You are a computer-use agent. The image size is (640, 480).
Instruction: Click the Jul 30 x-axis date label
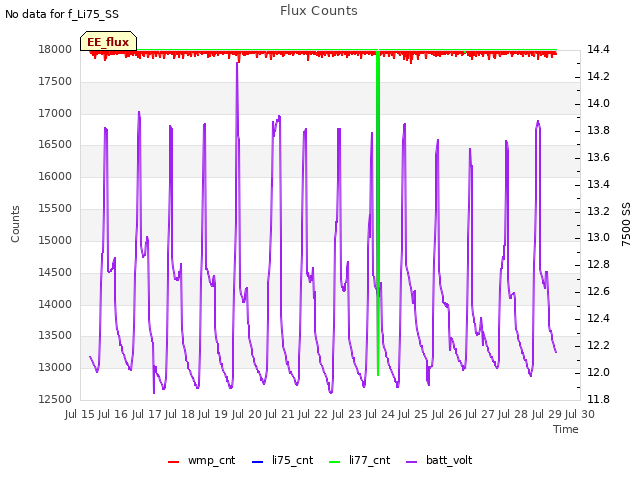580,414
